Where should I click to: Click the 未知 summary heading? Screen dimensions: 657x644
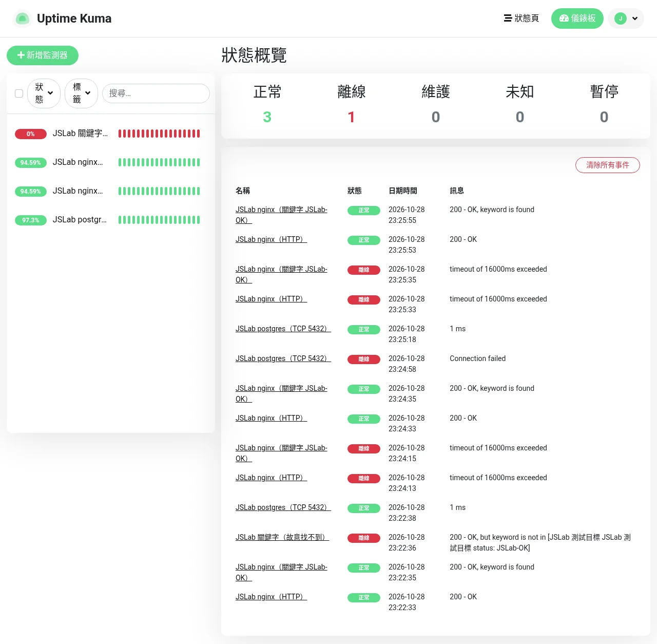tap(520, 92)
